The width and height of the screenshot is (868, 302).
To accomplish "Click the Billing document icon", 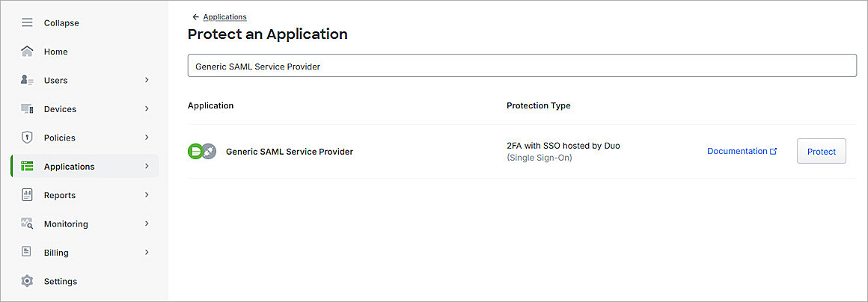I will coord(27,253).
